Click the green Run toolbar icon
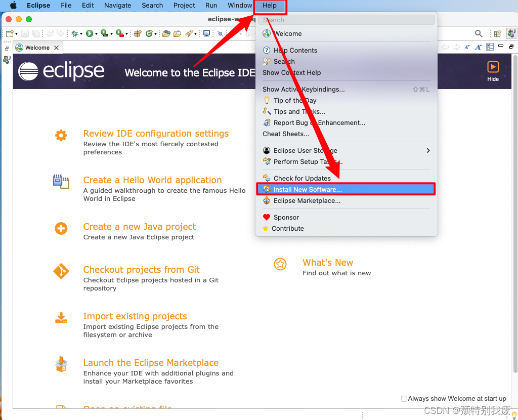This screenshot has height=420, width=518. pyautogui.click(x=89, y=33)
